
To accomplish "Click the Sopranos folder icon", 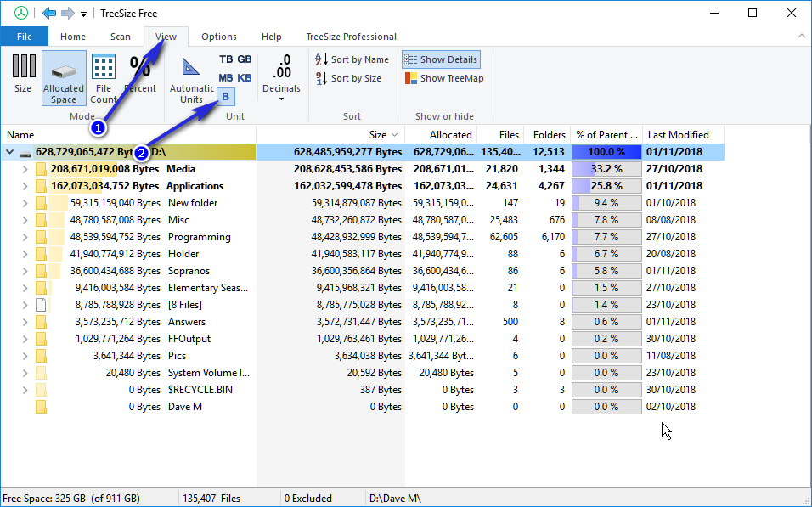I will pos(41,271).
